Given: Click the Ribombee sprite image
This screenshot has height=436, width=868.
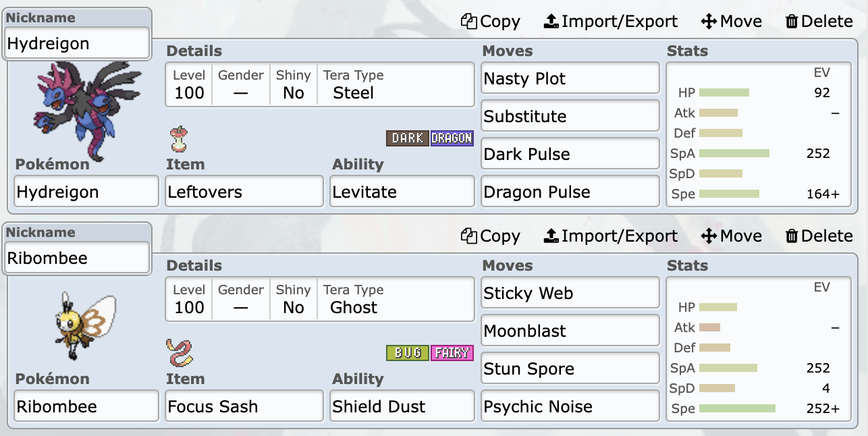Looking at the screenshot, I should pos(85,325).
